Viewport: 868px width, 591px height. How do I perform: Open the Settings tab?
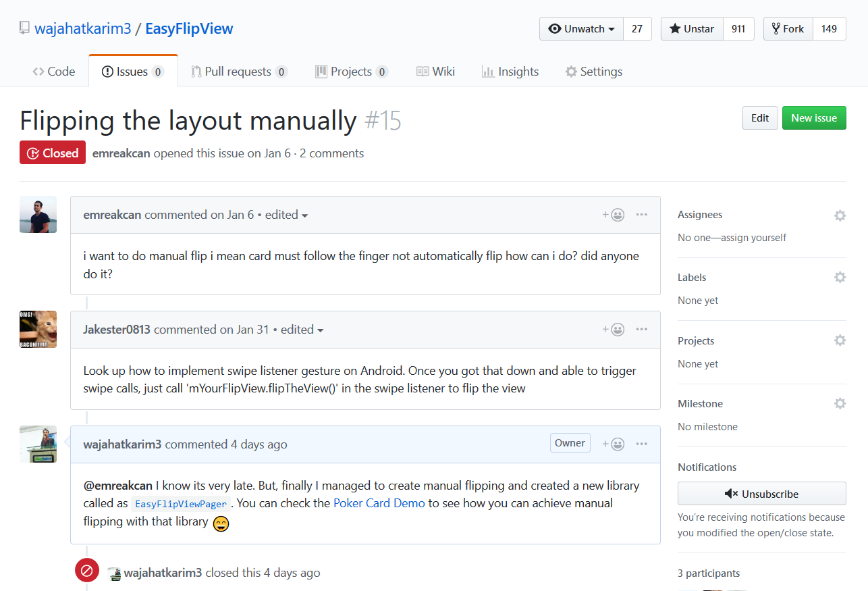(594, 72)
